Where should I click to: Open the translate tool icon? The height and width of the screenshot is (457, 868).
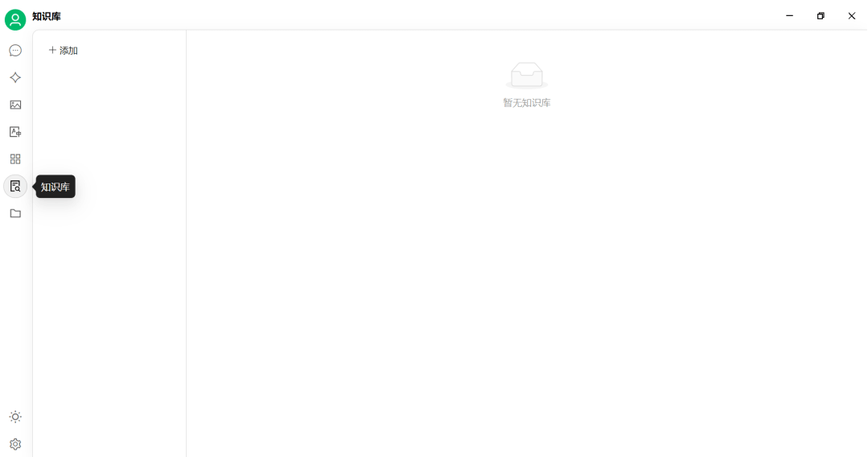pyautogui.click(x=15, y=132)
